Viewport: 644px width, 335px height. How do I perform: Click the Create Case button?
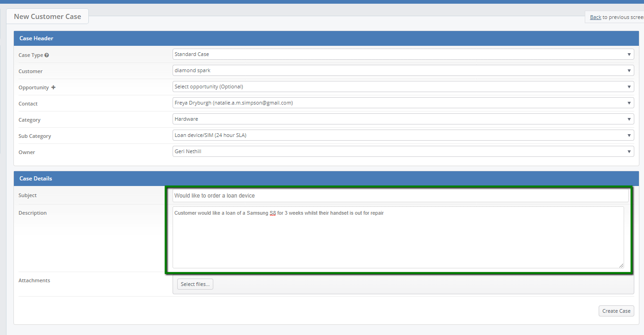click(x=616, y=311)
